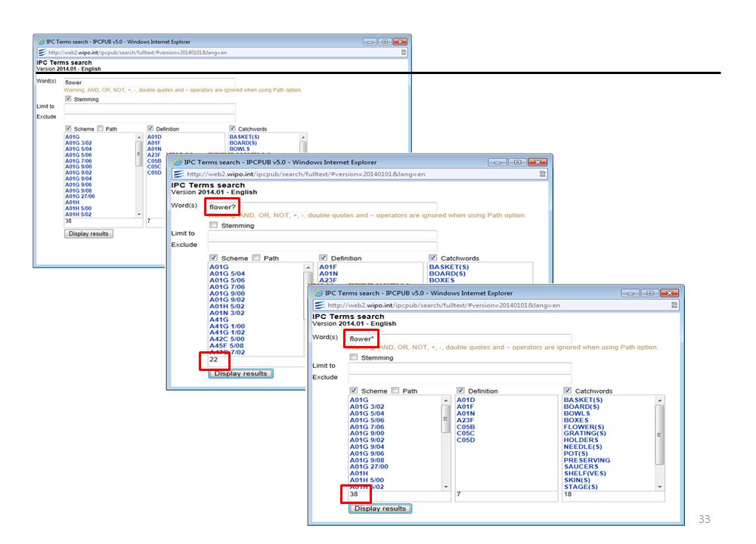Enable Stemming in the flower? window

coord(214,225)
